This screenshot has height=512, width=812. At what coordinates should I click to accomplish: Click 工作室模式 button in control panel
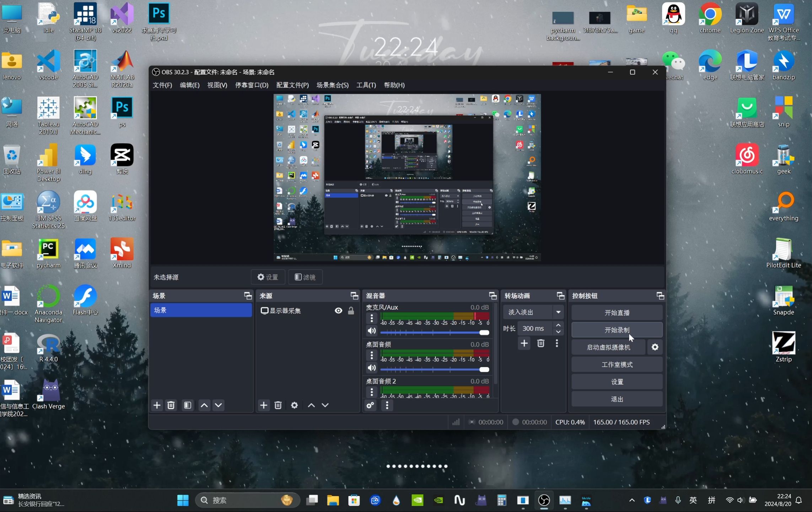pos(617,364)
